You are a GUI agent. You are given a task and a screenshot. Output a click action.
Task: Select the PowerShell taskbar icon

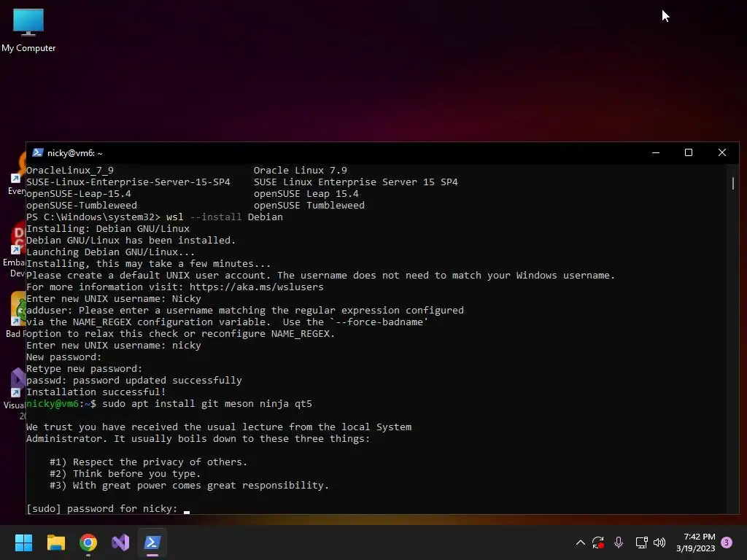152,542
